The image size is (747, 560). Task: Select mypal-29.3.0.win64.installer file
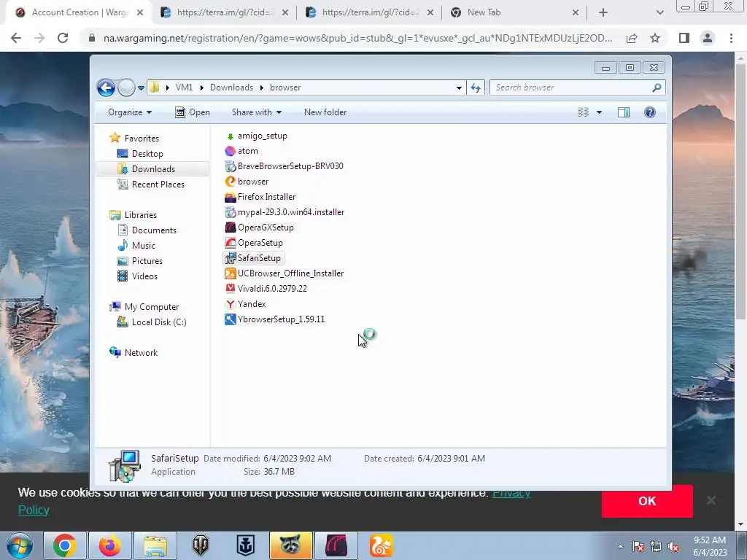click(x=285, y=212)
